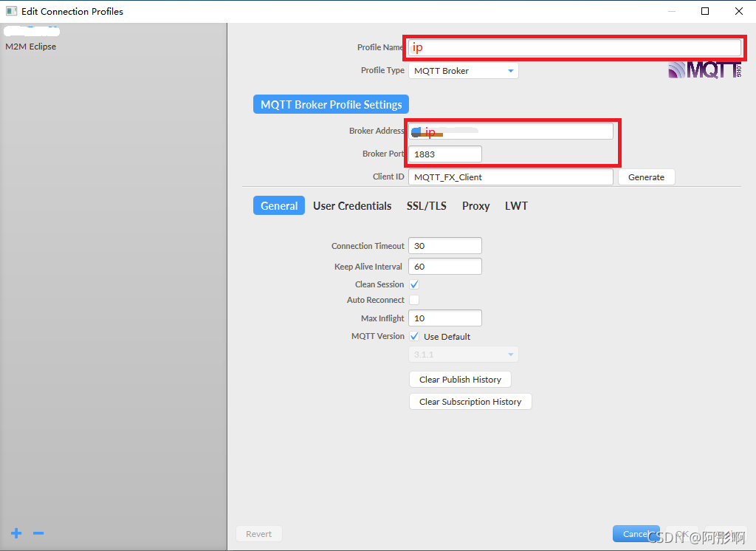This screenshot has height=551, width=756.
Task: Uncheck the Clean Session checkbox
Action: [414, 284]
